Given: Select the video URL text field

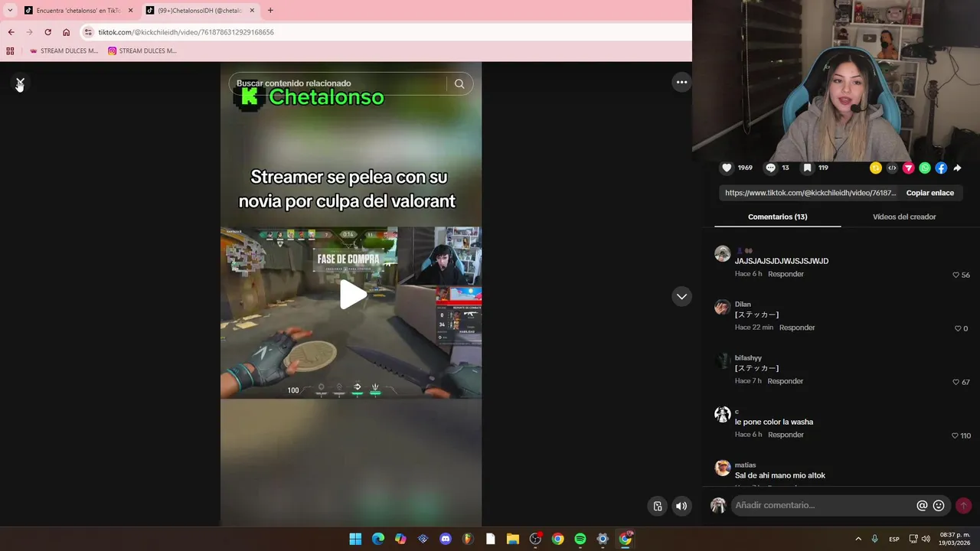Looking at the screenshot, I should [x=810, y=193].
